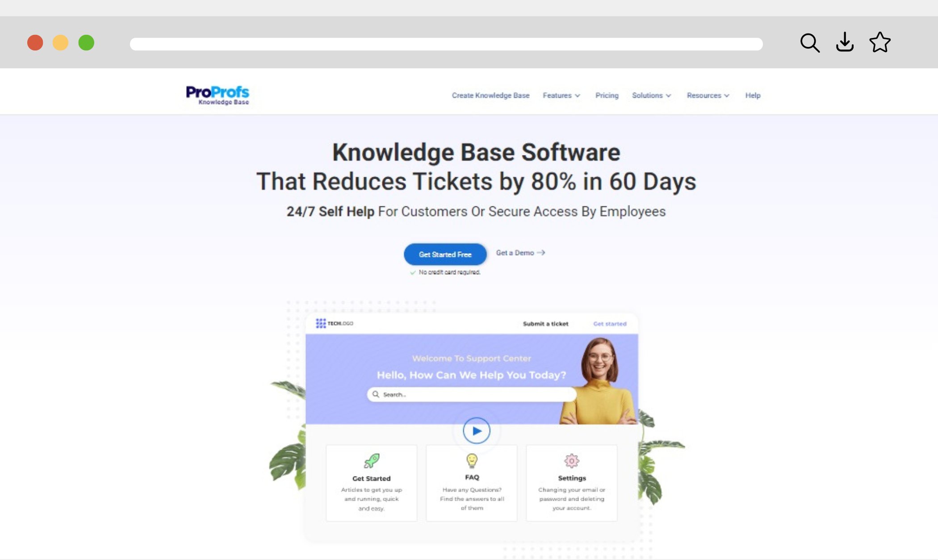Click the support center search bar in preview
938x560 pixels.
[x=471, y=394]
